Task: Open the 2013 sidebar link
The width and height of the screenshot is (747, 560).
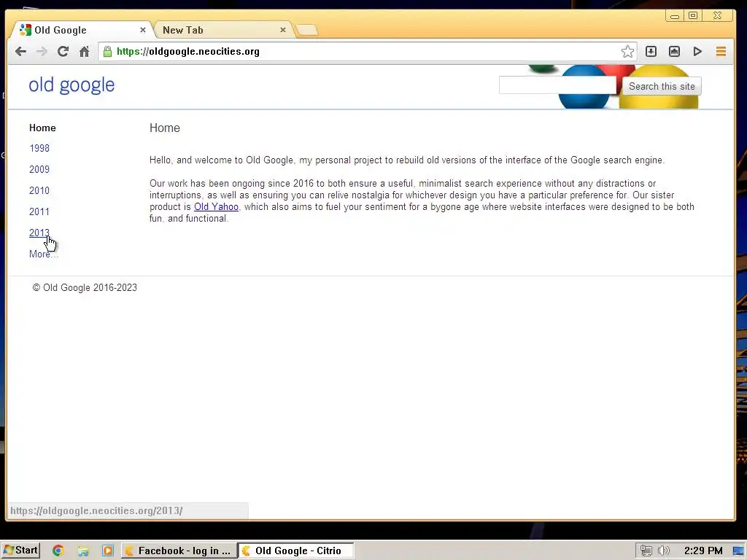Action: coord(39,233)
